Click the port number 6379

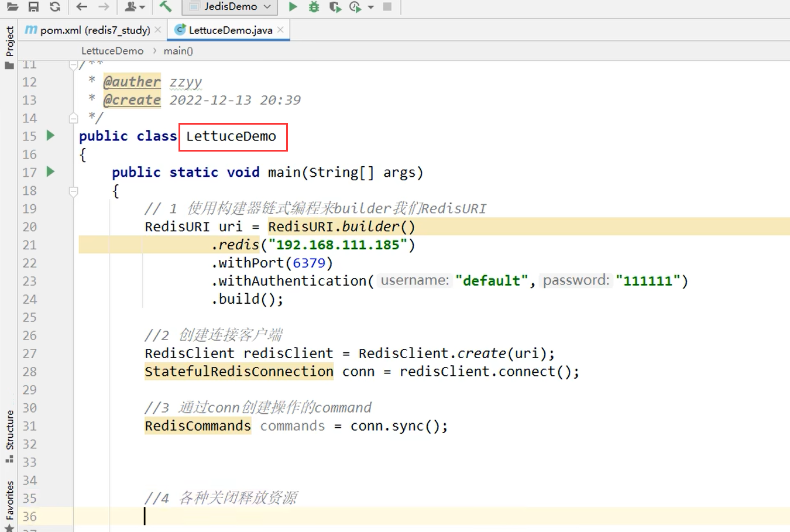(x=308, y=263)
